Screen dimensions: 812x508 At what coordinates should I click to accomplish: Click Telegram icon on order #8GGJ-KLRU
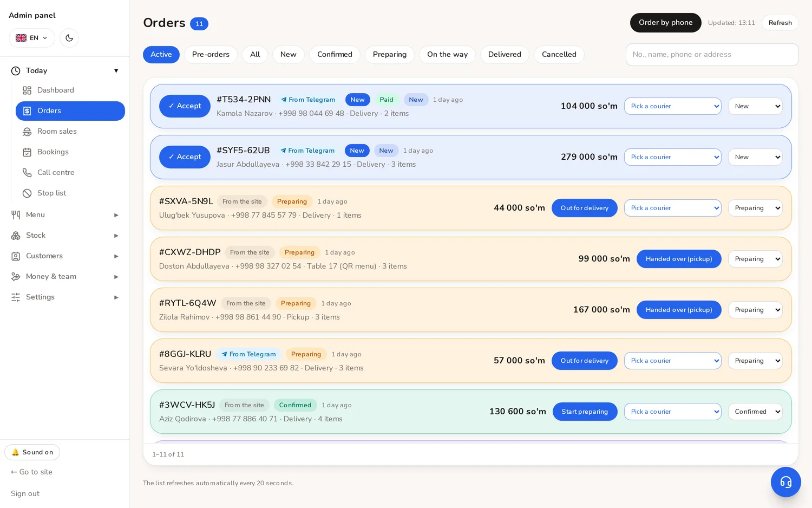[224, 354]
